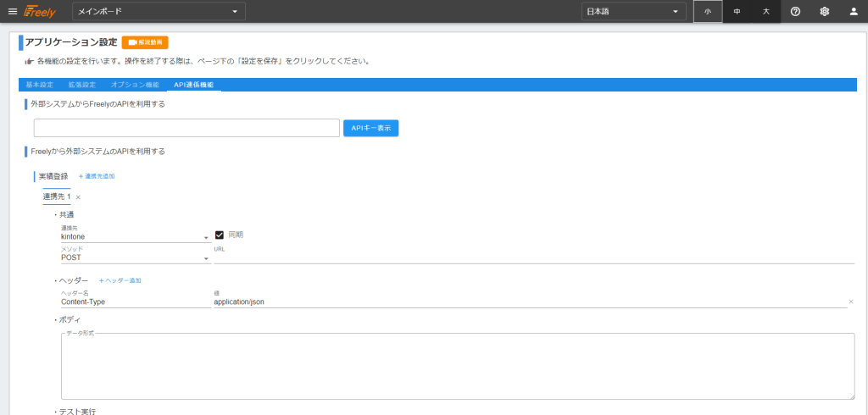
Task: Set font size to 大
Action: (x=765, y=11)
